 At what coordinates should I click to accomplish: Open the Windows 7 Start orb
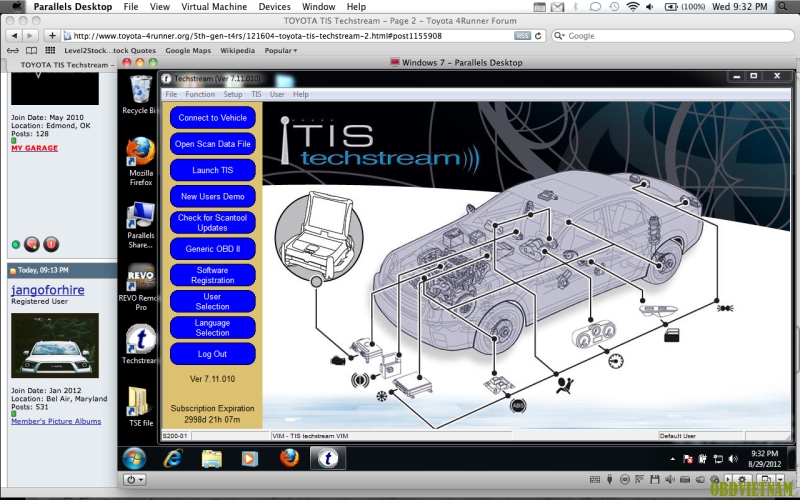click(x=134, y=459)
